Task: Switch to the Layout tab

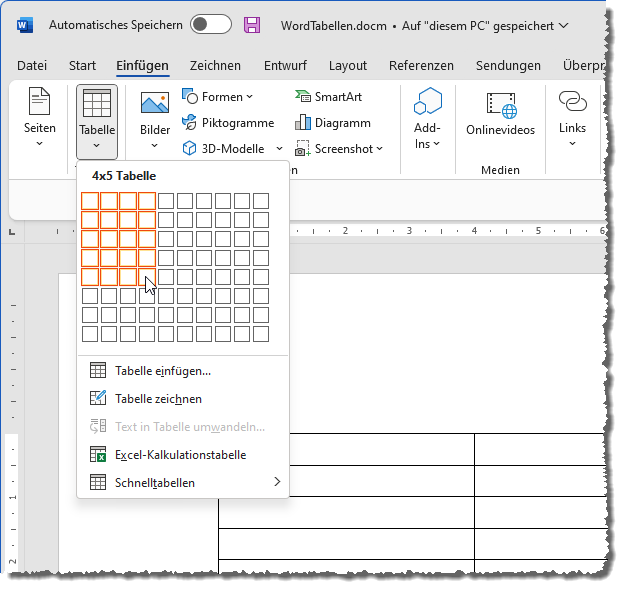Action: (x=347, y=66)
